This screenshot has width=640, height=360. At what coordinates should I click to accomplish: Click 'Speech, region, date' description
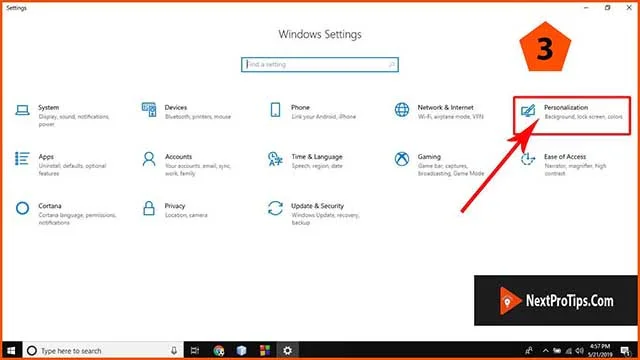tap(317, 166)
